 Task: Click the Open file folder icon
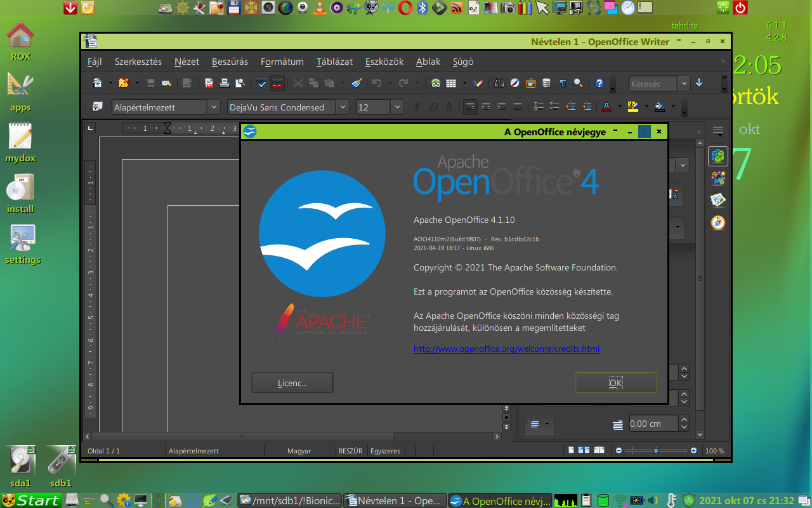coord(124,83)
